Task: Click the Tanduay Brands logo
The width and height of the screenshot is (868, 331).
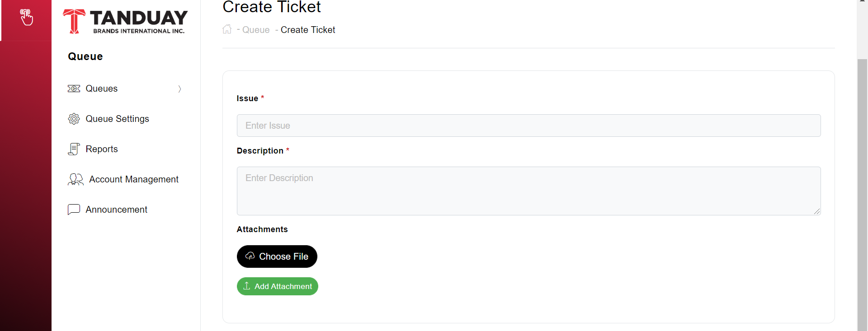Action: pos(125,21)
